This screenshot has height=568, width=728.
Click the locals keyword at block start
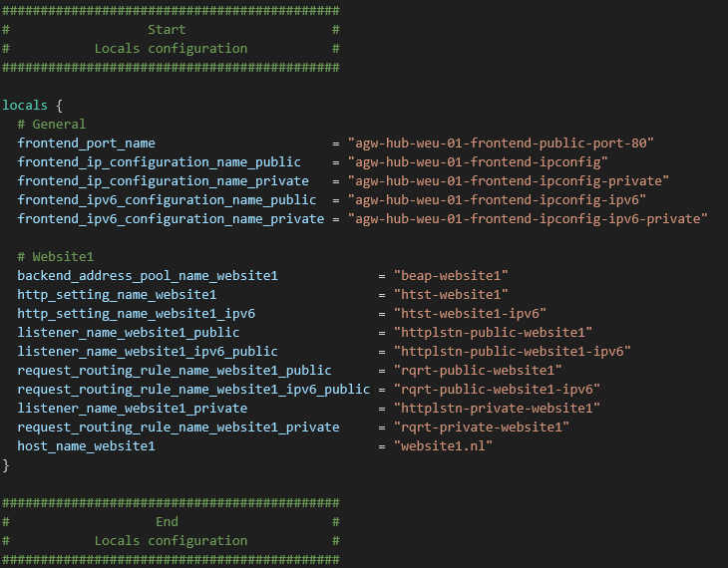click(x=24, y=105)
